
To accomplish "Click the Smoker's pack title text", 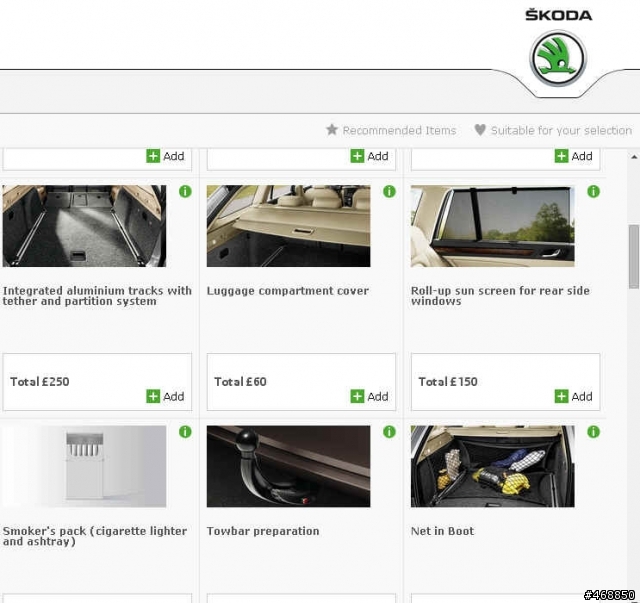I will point(95,536).
